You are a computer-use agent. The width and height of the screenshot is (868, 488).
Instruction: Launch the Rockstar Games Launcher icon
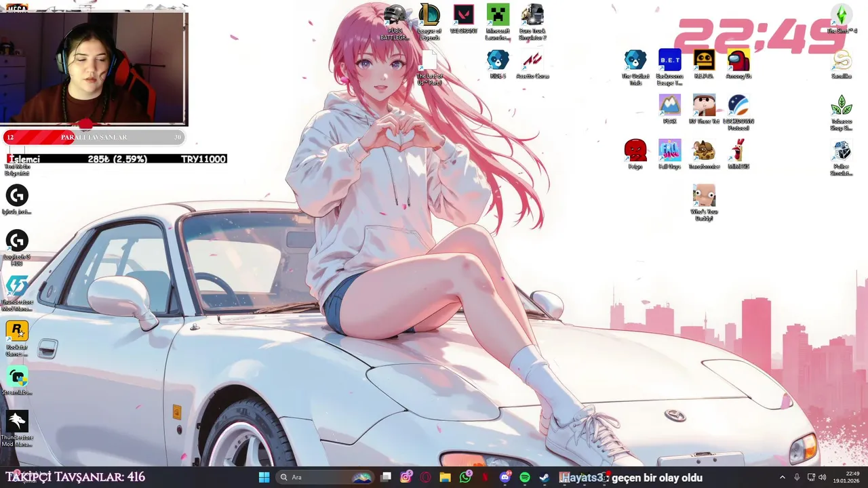pyautogui.click(x=17, y=338)
